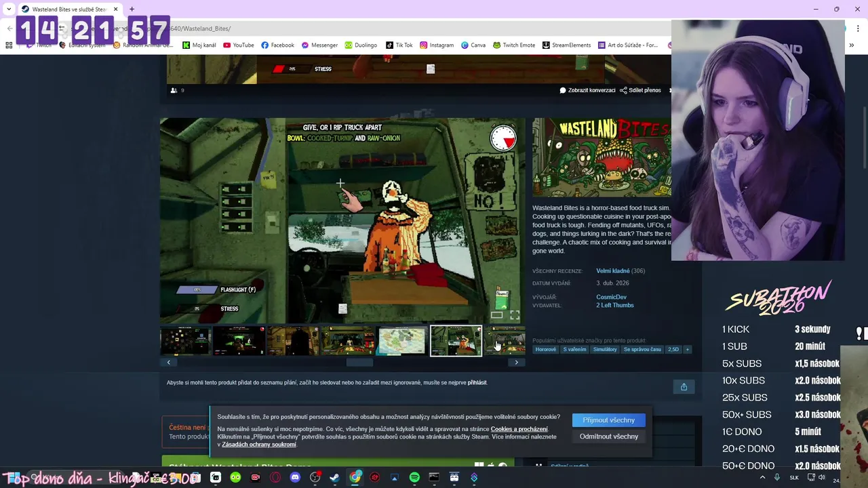The image size is (868, 488).
Task: Click the Sdílet přenos share link
Action: click(640, 90)
